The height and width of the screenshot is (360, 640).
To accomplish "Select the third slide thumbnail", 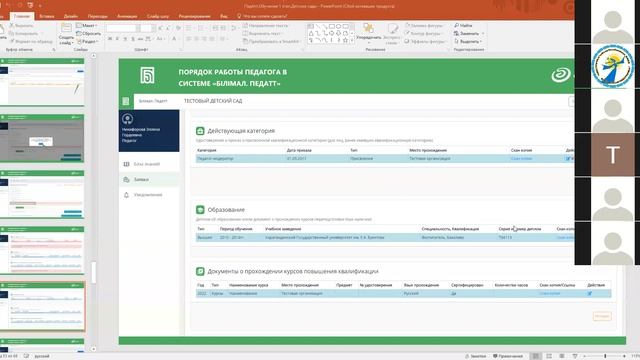I will tap(42, 194).
